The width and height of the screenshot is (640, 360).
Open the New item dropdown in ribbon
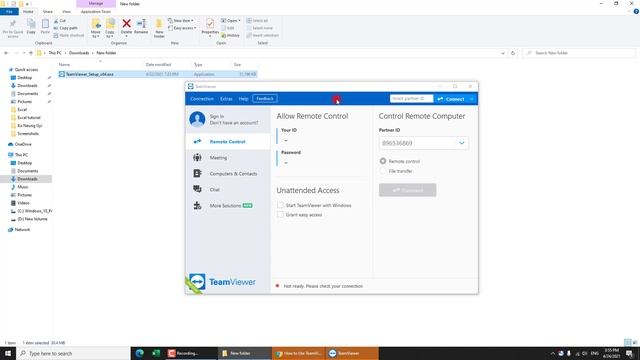tap(181, 20)
